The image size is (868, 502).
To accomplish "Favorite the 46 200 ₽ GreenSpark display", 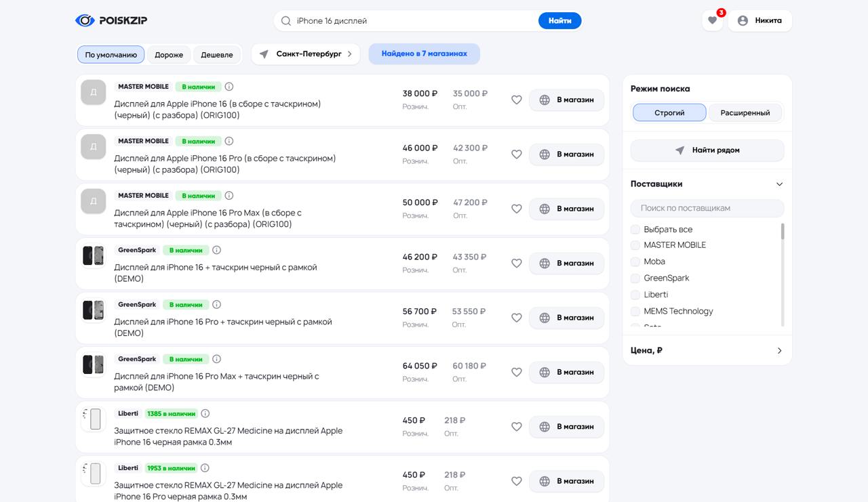I will click(517, 263).
